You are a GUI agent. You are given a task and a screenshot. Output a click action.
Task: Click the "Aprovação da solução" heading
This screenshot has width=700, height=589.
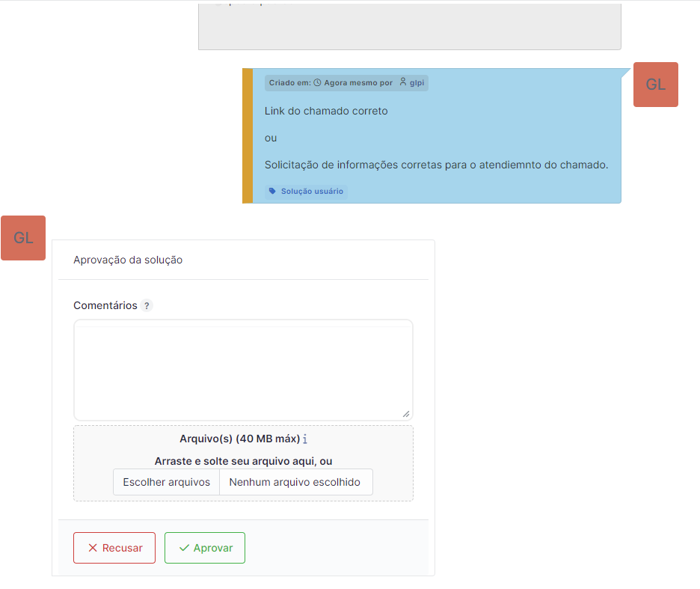[127, 260]
